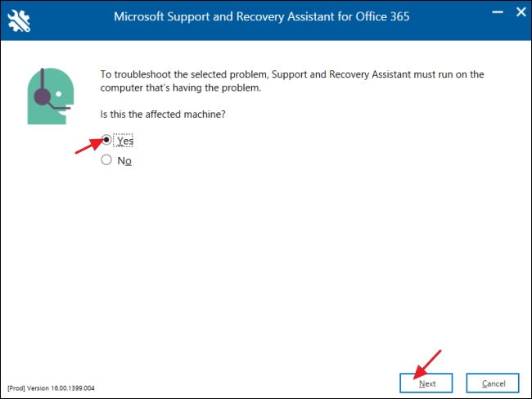
Task: Click the red arrow pointing at Next
Action: click(x=428, y=364)
